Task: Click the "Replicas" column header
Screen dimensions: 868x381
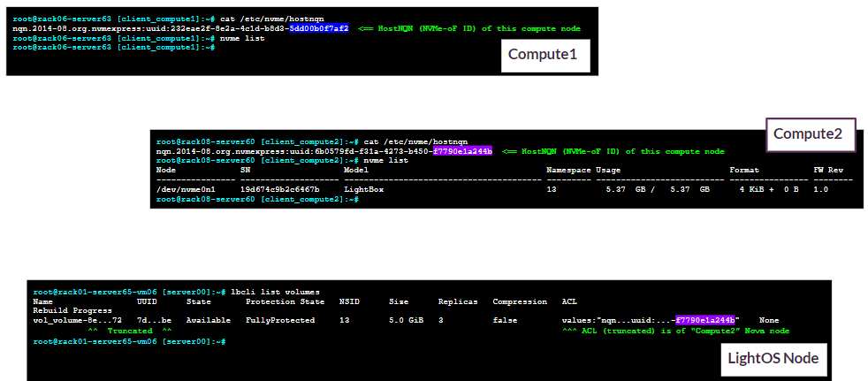Action: pyautogui.click(x=457, y=301)
